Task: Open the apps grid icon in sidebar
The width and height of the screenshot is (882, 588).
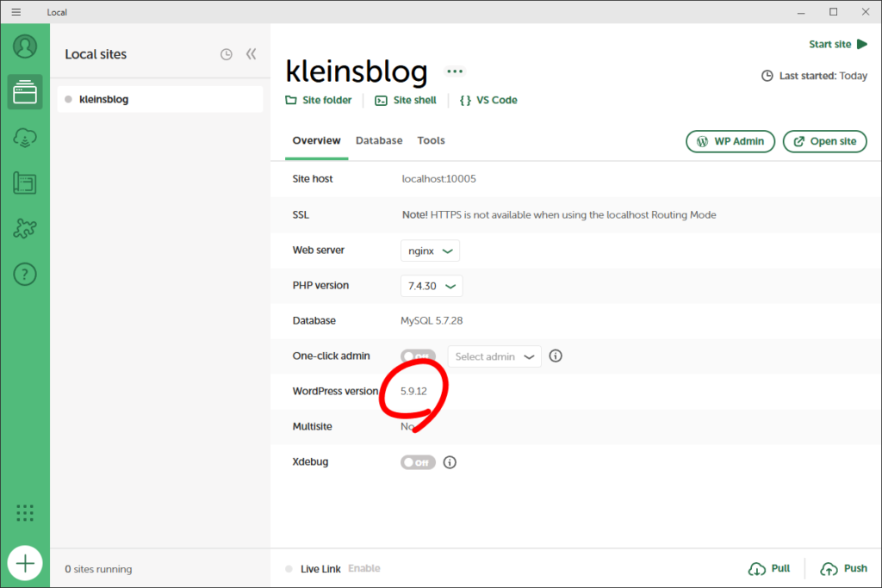Action: (25, 513)
